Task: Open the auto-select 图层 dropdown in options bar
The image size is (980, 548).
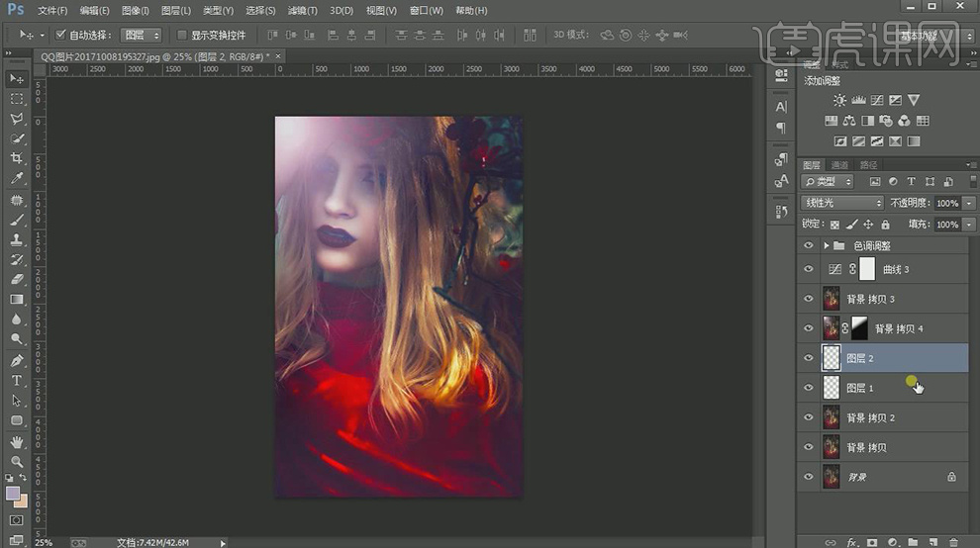Action: point(142,35)
